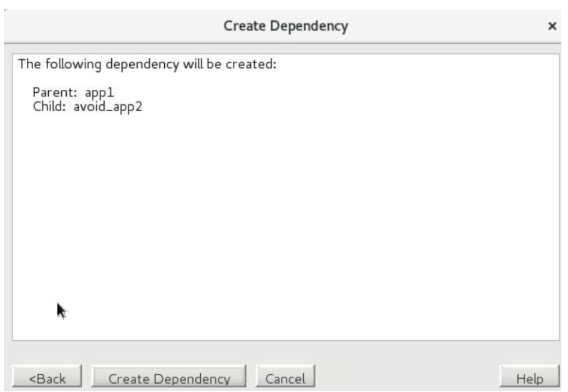The width and height of the screenshot is (568, 392).
Task: Click the parent value "app1"
Action: pos(99,93)
